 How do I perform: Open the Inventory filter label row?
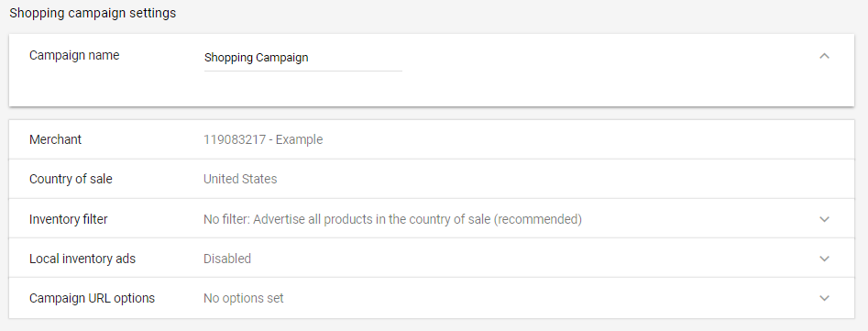coord(432,219)
